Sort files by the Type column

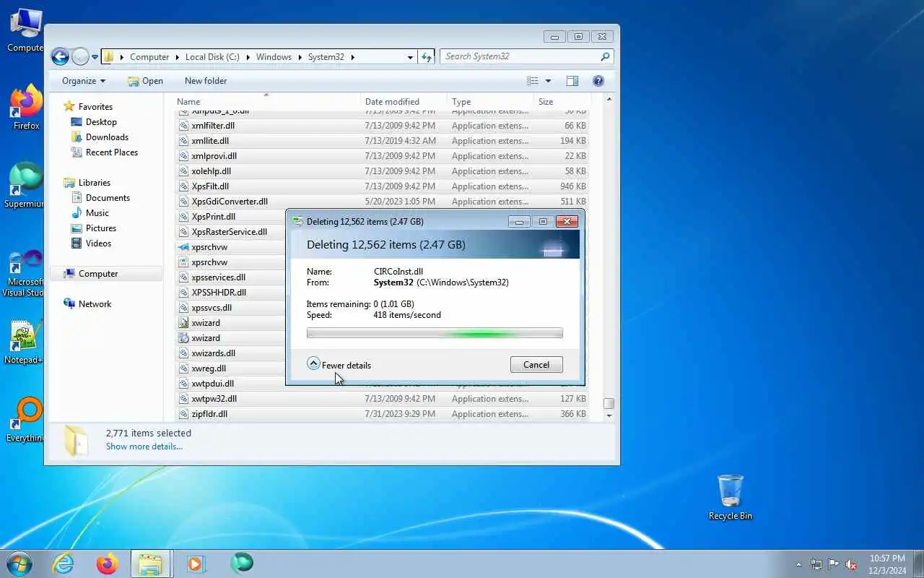[490, 102]
